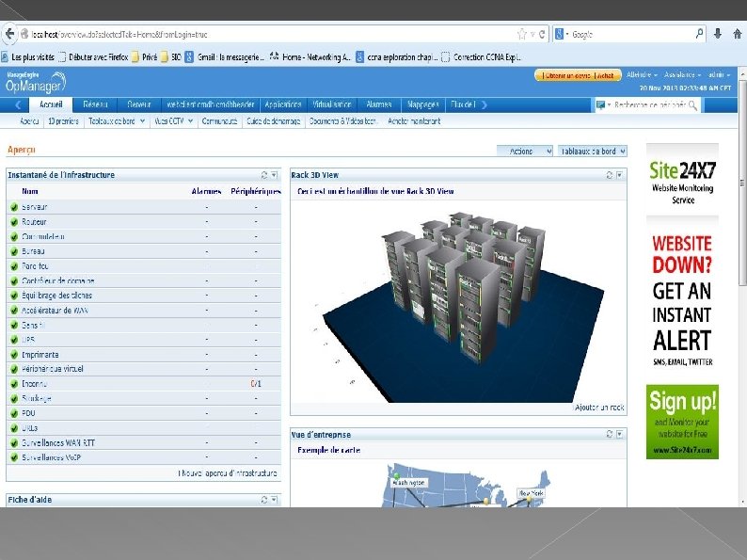Click the 0/1 value in Inconnu row

pos(256,384)
